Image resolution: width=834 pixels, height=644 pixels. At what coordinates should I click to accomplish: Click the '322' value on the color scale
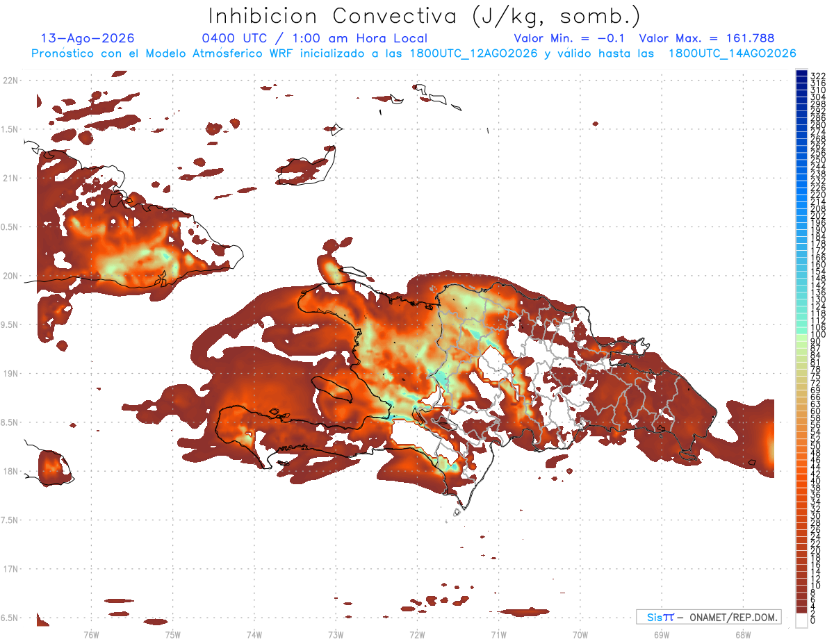point(817,76)
